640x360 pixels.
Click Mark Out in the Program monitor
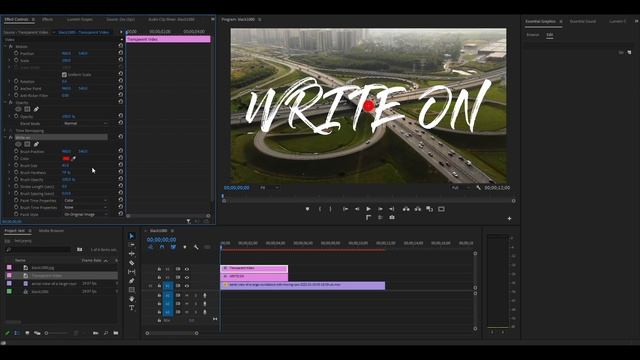coord(330,209)
